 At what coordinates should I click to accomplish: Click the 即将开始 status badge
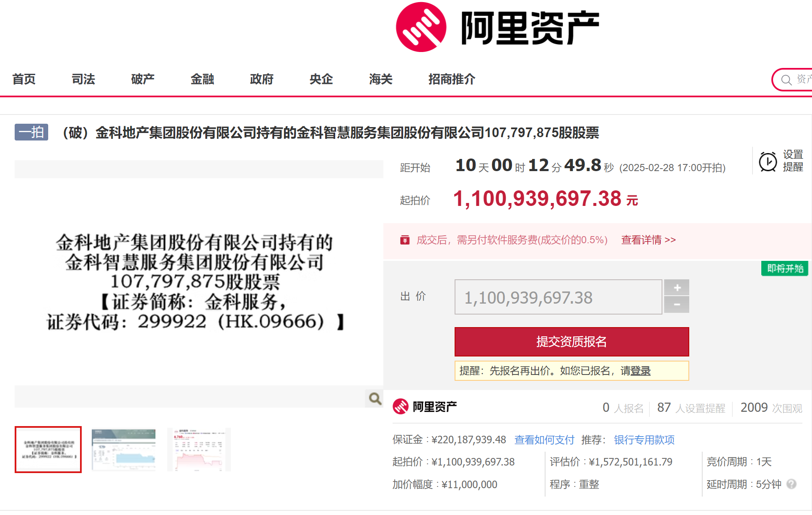point(785,268)
